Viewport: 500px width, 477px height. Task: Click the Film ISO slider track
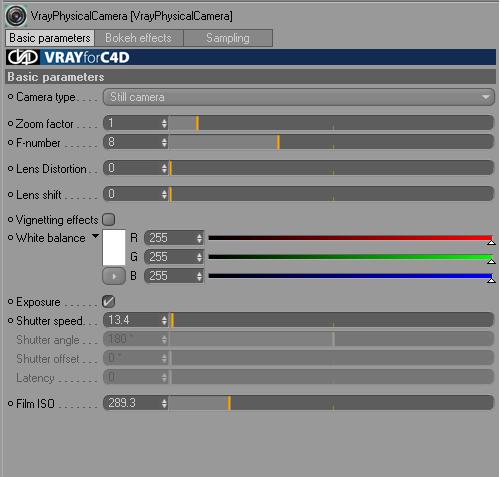(x=331, y=403)
